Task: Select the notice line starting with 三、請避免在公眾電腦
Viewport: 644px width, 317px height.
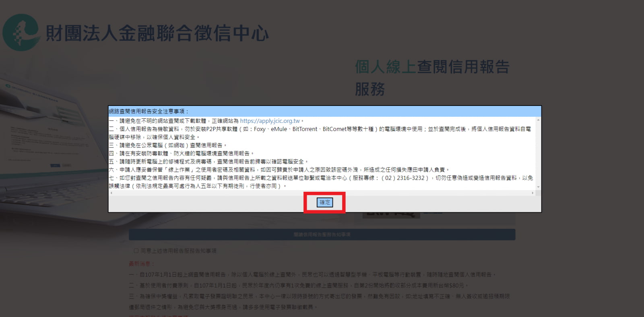Action: pyautogui.click(x=168, y=145)
